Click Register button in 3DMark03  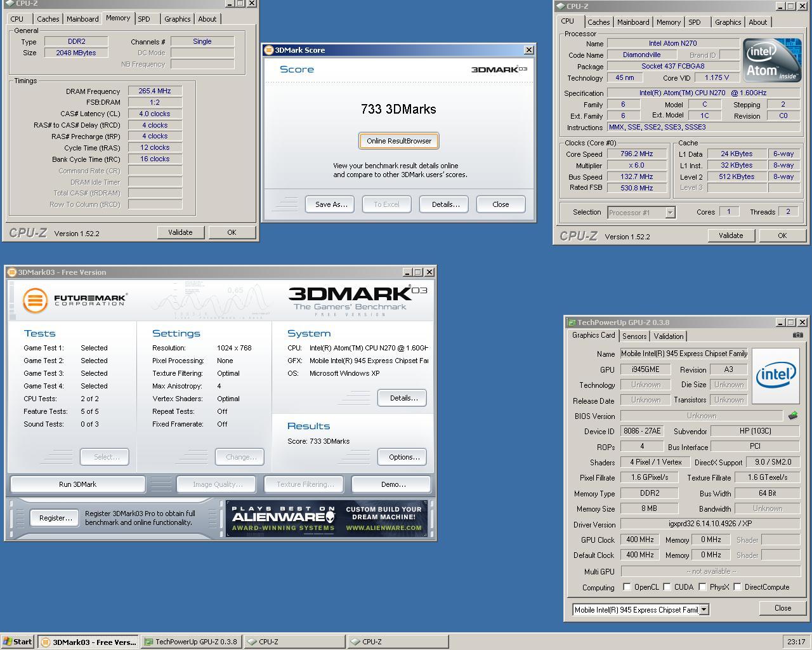[55, 518]
